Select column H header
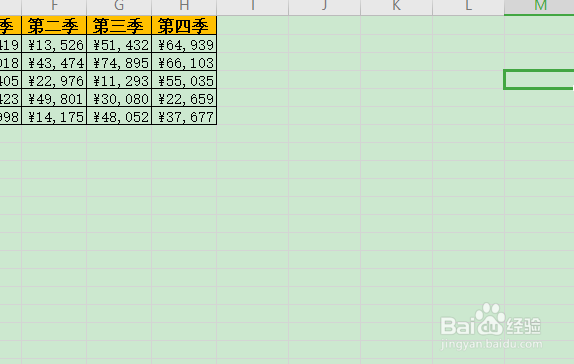Image resolution: width=574 pixels, height=364 pixels. 184,7
